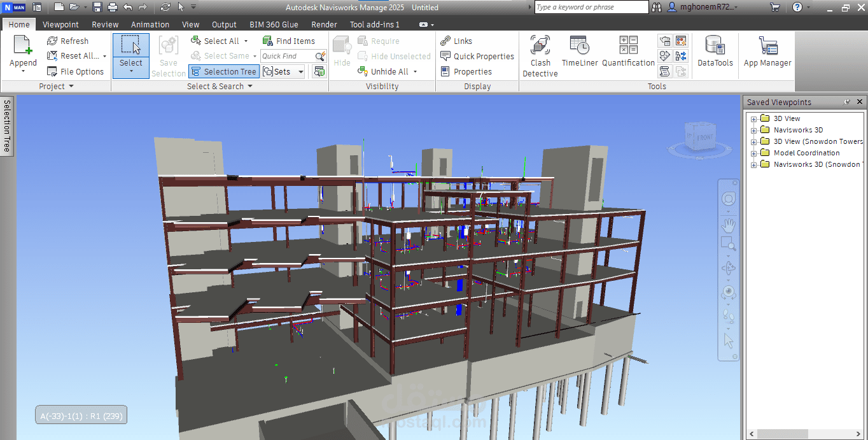This screenshot has width=868, height=440.
Task: Select the Orbit tool on navigation bar
Action: pyautogui.click(x=729, y=268)
